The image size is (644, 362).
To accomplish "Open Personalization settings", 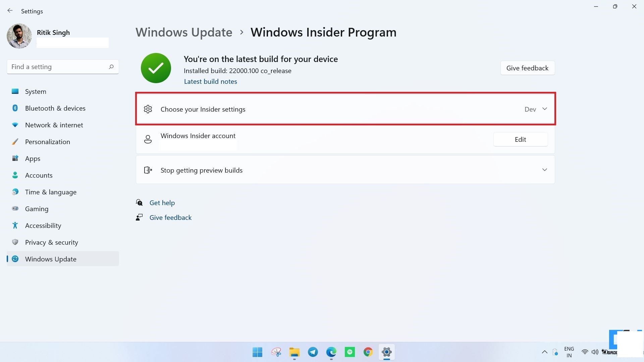I will (47, 141).
